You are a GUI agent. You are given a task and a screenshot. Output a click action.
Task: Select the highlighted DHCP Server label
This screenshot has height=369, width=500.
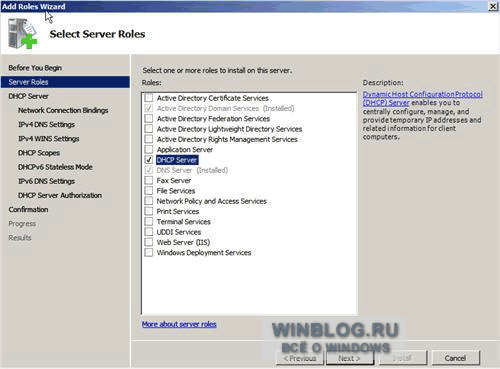click(x=177, y=160)
